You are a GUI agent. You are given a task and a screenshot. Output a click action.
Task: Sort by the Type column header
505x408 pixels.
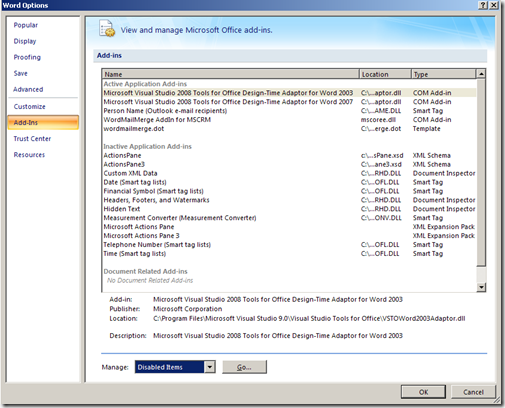coord(443,74)
